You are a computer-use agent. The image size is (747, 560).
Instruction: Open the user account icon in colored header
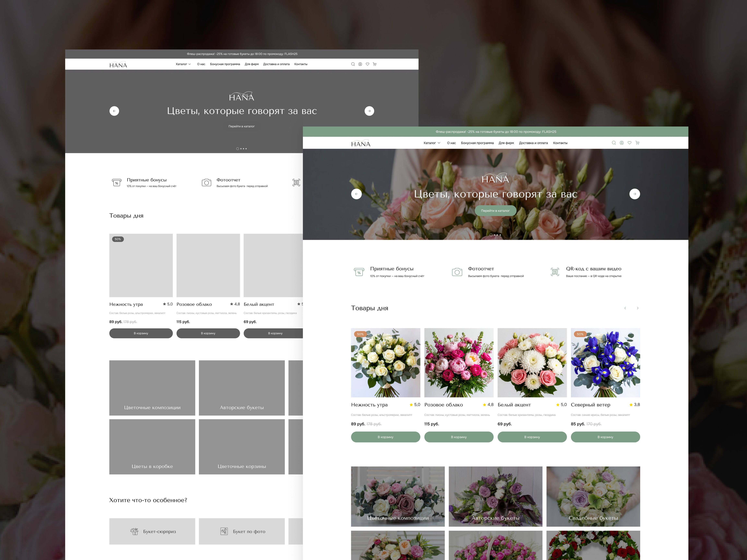tap(621, 143)
